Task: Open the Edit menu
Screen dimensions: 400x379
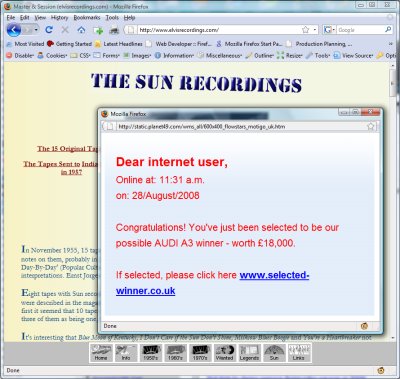Action: [24, 18]
